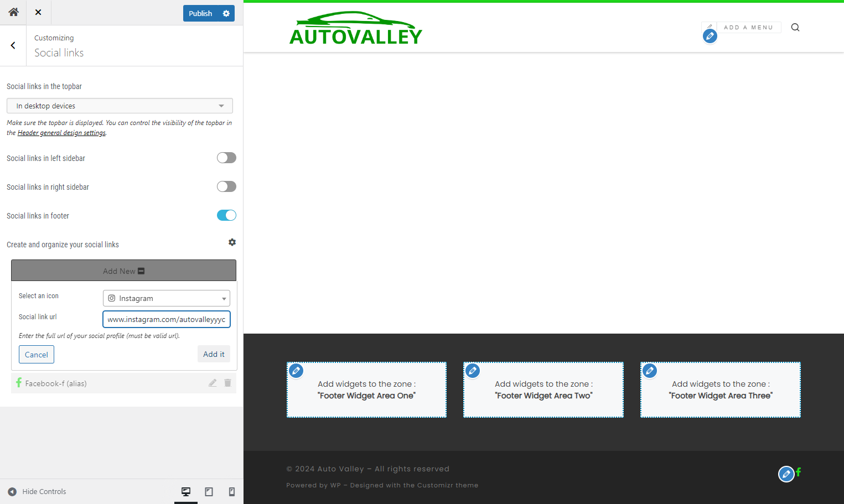
Task: Switch to desktop preview mode
Action: click(186, 491)
